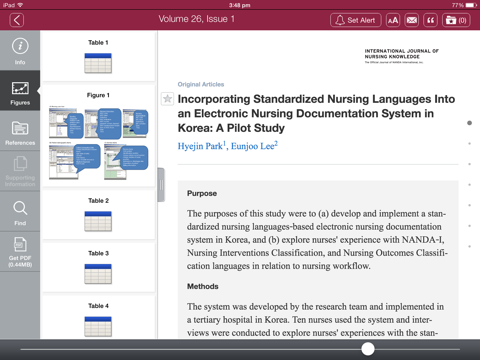Jump to the last section dot marker
Screen dimensions: 480x360
pyautogui.click(x=469, y=247)
